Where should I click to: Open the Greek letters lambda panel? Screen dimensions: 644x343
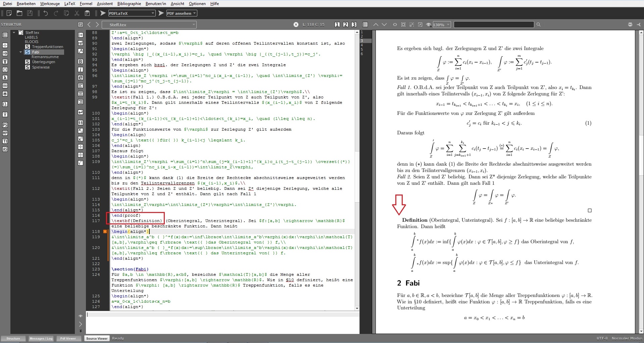click(5, 78)
